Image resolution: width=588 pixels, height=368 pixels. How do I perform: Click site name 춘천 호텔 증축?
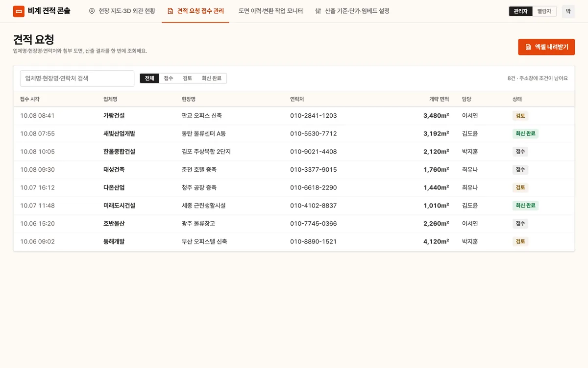(x=199, y=170)
